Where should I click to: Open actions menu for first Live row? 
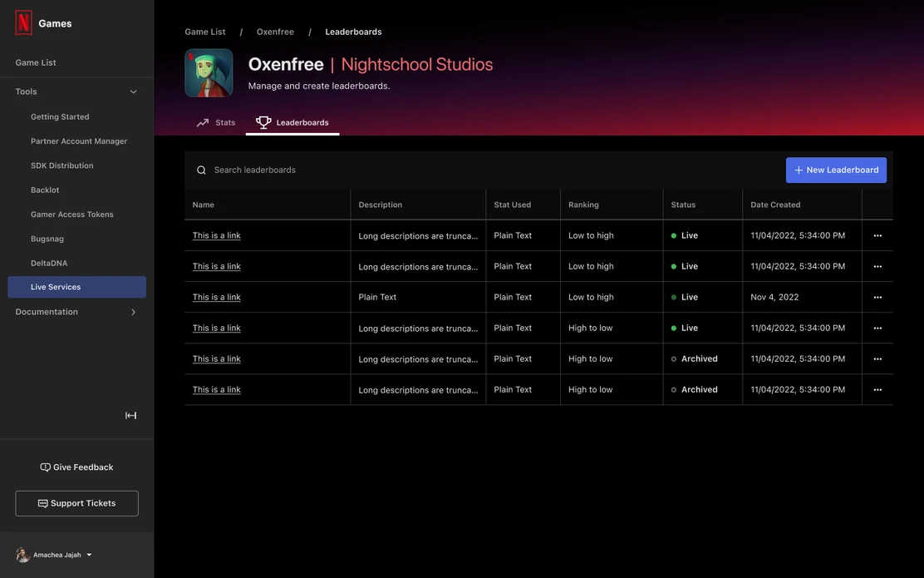(x=877, y=235)
